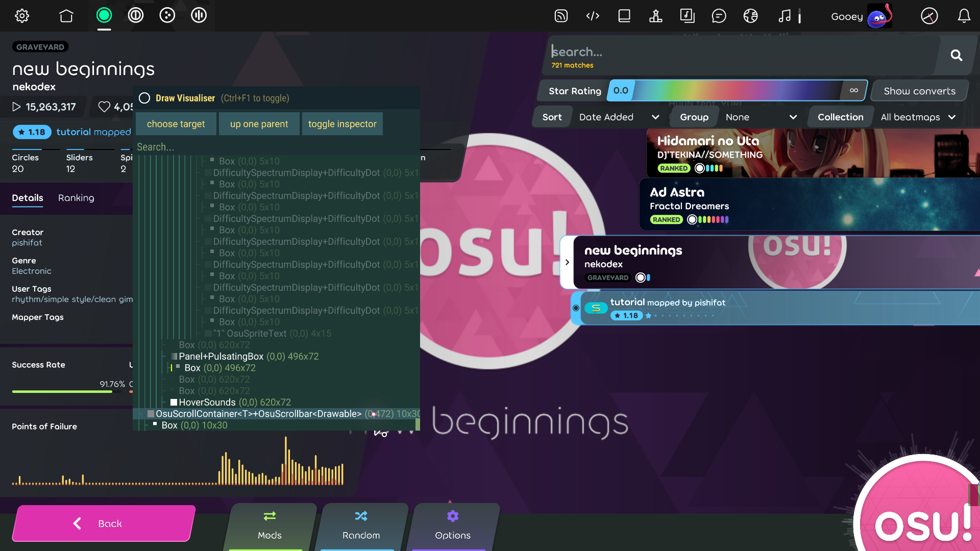This screenshot has height=551, width=980.
Task: Select osu! ruleset circle icon
Action: pos(104,15)
